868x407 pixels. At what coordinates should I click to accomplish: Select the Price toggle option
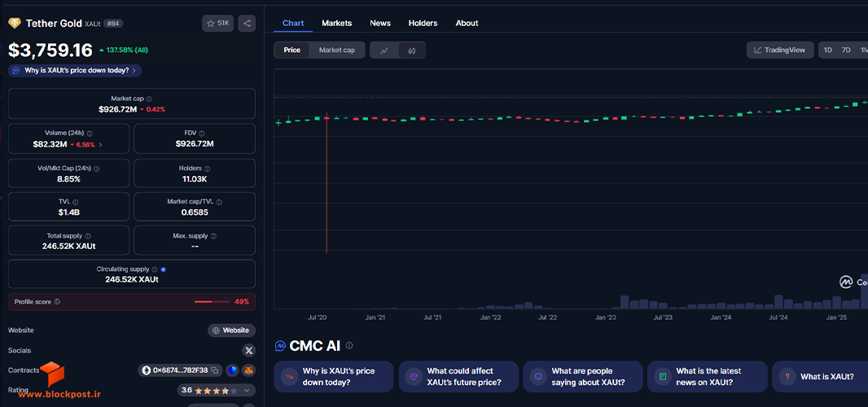click(292, 50)
